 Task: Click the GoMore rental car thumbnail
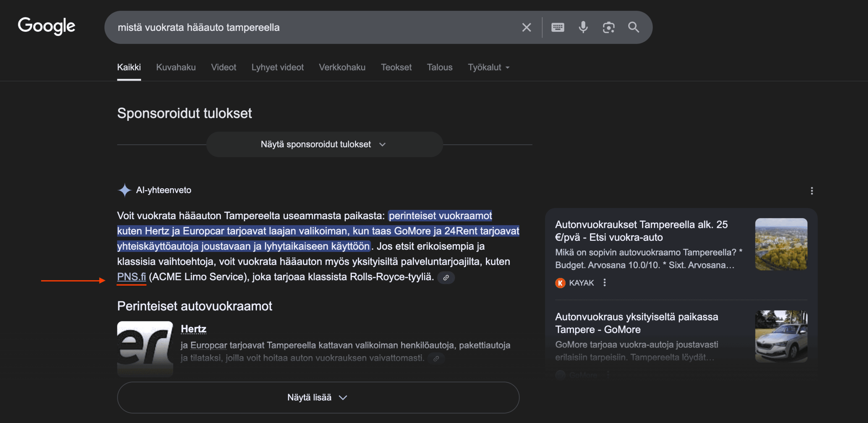coord(781,335)
